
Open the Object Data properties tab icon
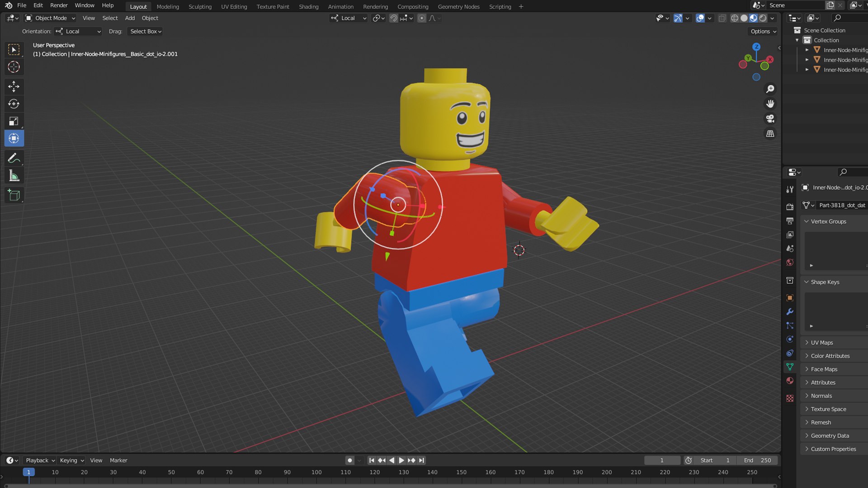[790, 367]
